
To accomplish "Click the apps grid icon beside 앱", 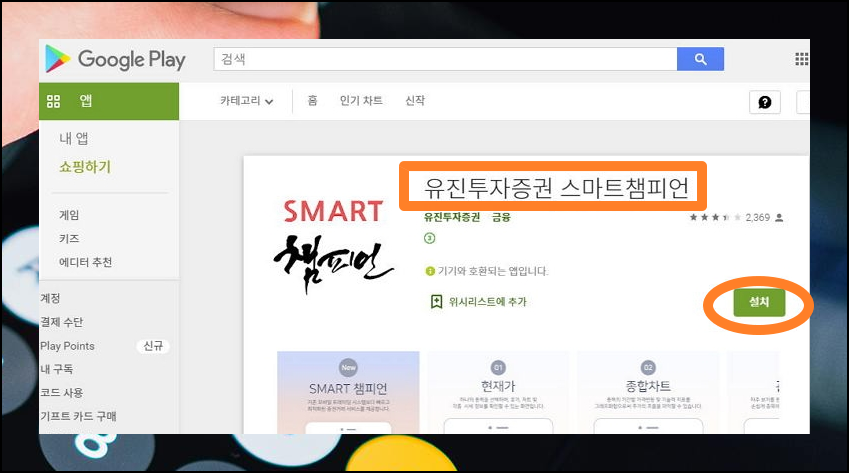I will click(53, 101).
